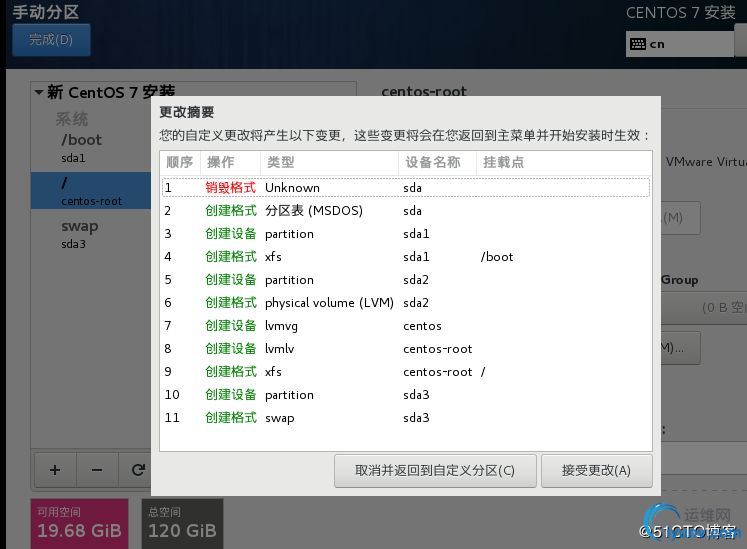Viewport: 747px width, 549px height.
Task: Select row 2 分区表 (MSDOS)
Action: click(406, 211)
